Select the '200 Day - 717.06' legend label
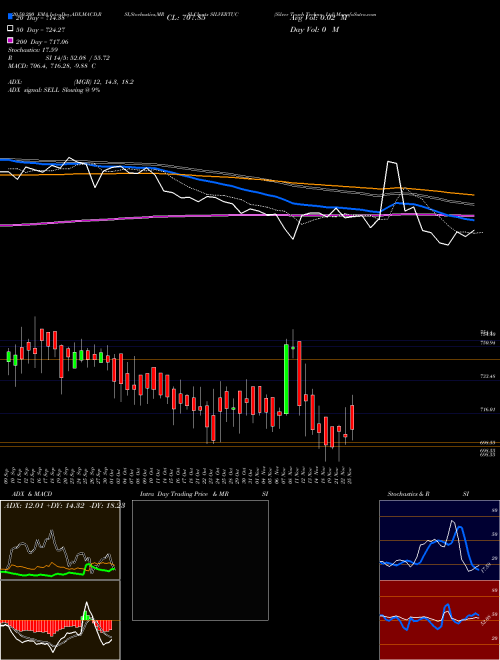500x660 pixels. (x=42, y=42)
